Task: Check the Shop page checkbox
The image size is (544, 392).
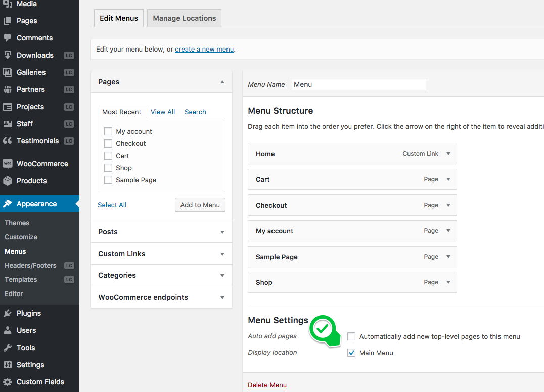Action: [x=108, y=168]
